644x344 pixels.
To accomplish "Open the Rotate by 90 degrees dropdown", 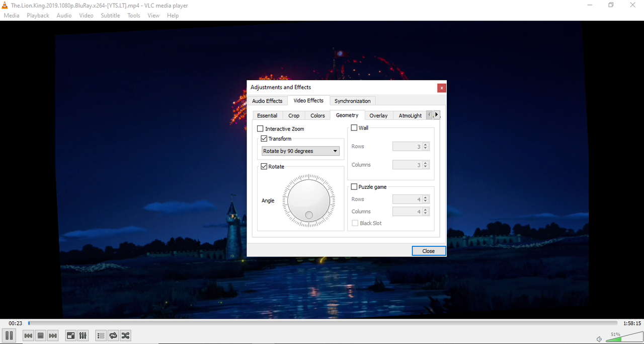I will tap(300, 151).
